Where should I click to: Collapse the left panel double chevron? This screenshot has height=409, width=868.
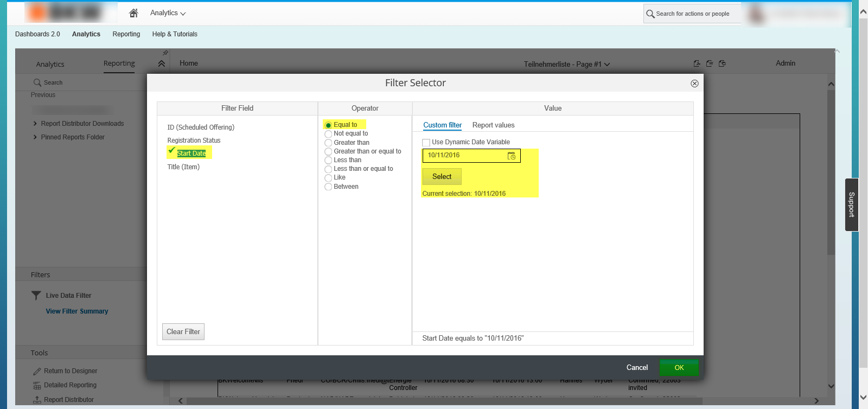pyautogui.click(x=161, y=63)
